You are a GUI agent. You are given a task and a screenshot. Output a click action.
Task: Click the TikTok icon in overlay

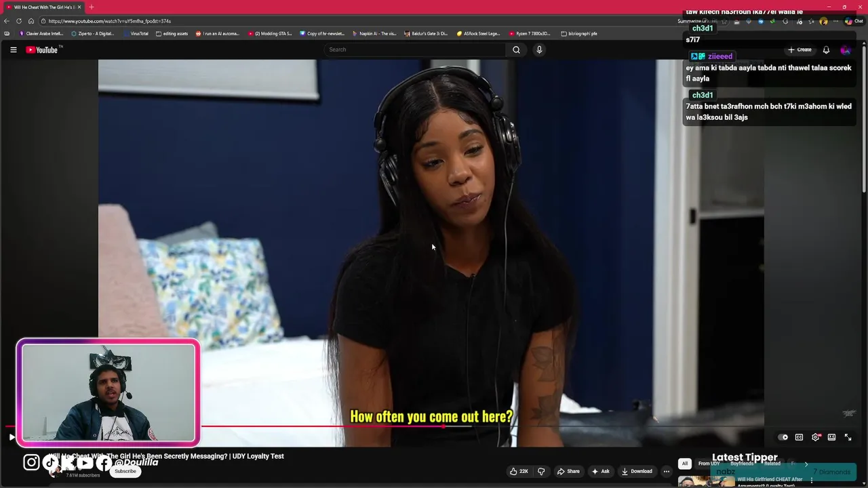coord(51,463)
